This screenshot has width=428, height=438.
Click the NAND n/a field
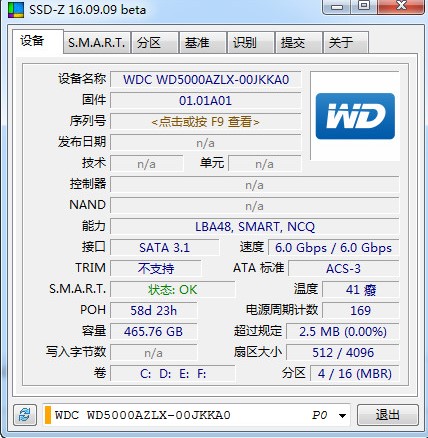click(255, 206)
